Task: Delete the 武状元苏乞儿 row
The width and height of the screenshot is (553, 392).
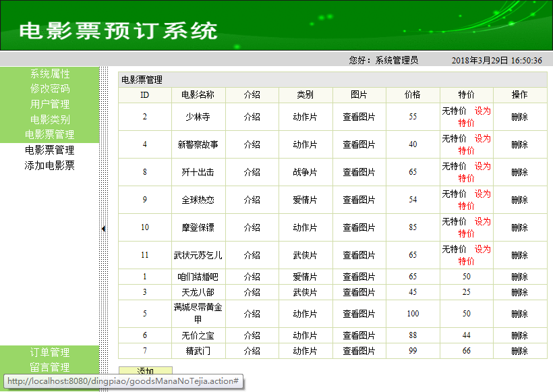Action: coord(519,255)
